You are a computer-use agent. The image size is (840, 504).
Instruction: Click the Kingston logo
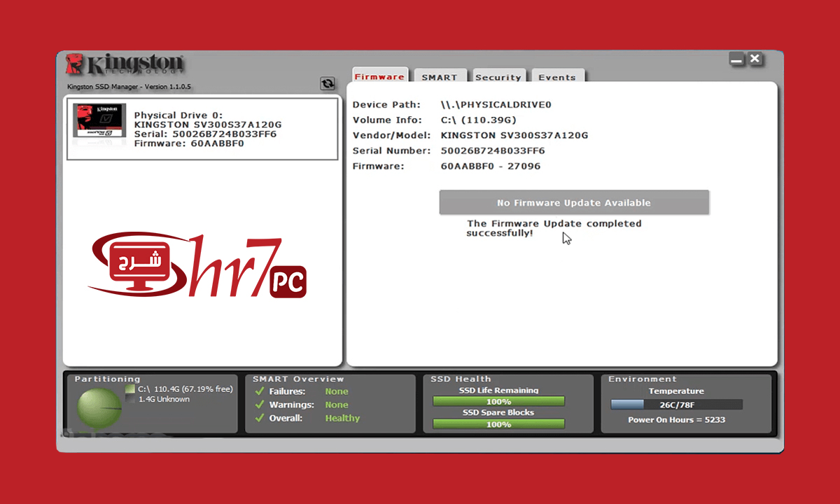125,65
